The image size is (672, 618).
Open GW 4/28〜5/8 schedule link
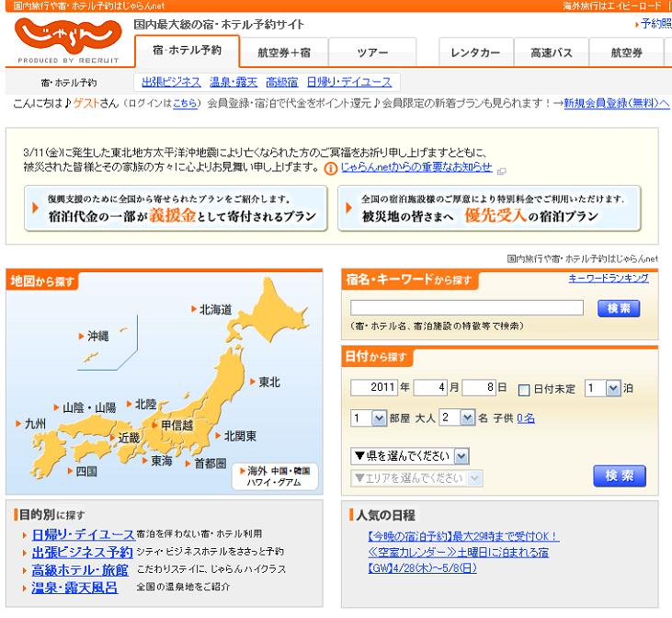pyautogui.click(x=422, y=568)
